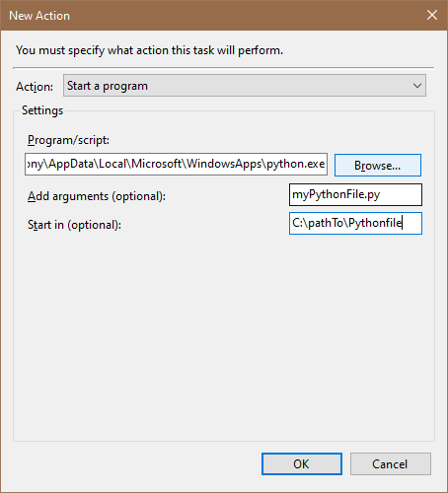Focus the Start in field with C:\pathTo\Pythonfile
448x493 pixels.
[x=355, y=224]
